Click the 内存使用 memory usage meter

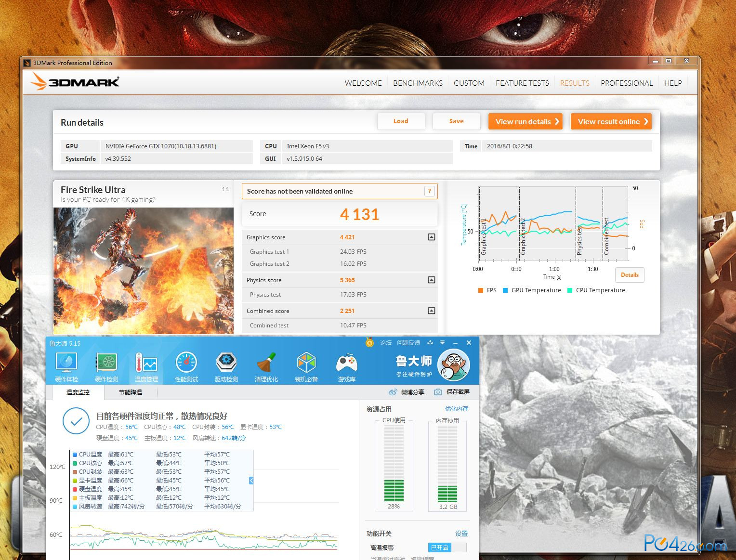coord(447,463)
